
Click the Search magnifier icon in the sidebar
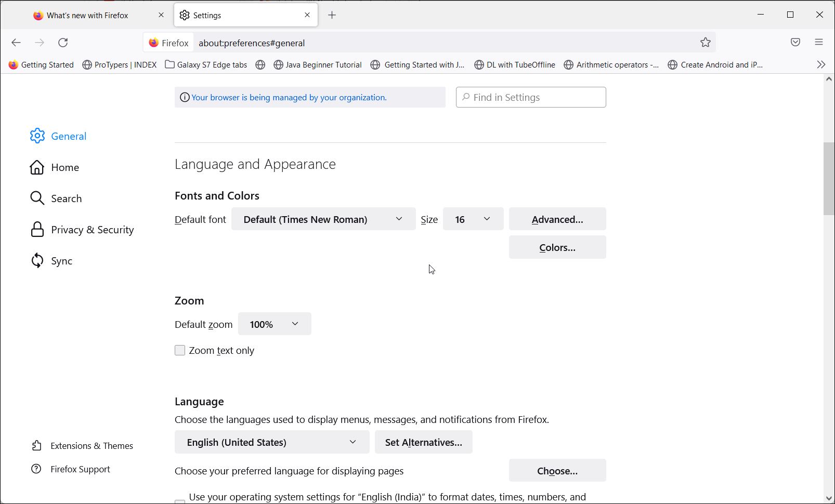coord(37,198)
